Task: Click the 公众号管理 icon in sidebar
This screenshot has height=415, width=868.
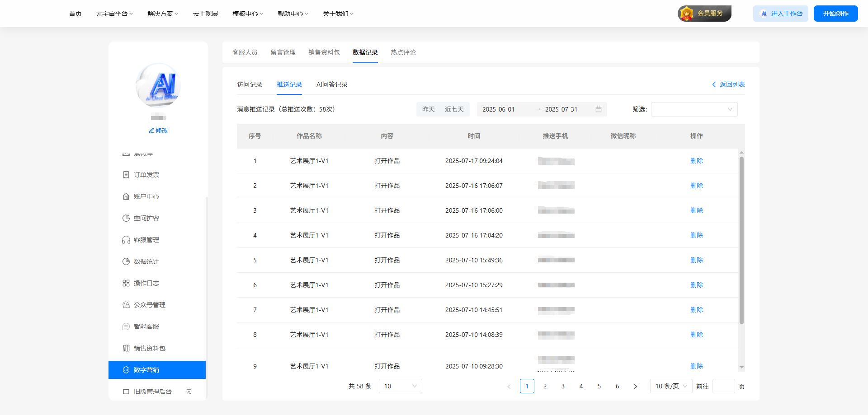Action: [x=126, y=305]
